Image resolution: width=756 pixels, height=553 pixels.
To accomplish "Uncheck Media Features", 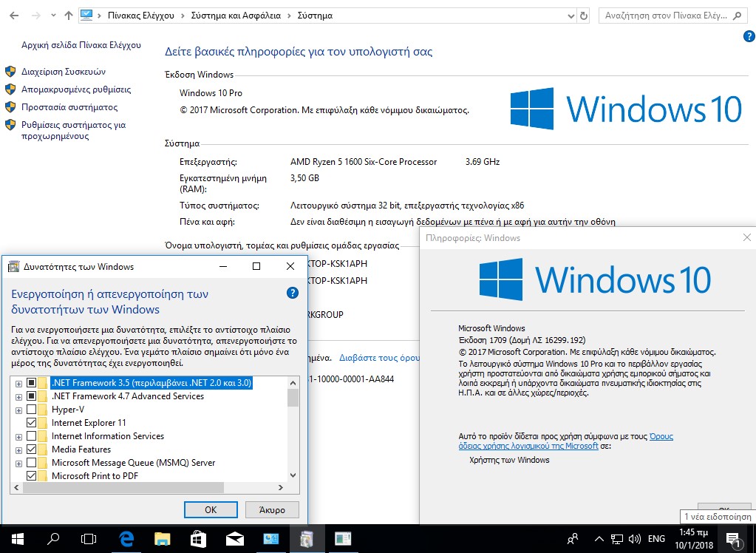I will [x=31, y=449].
